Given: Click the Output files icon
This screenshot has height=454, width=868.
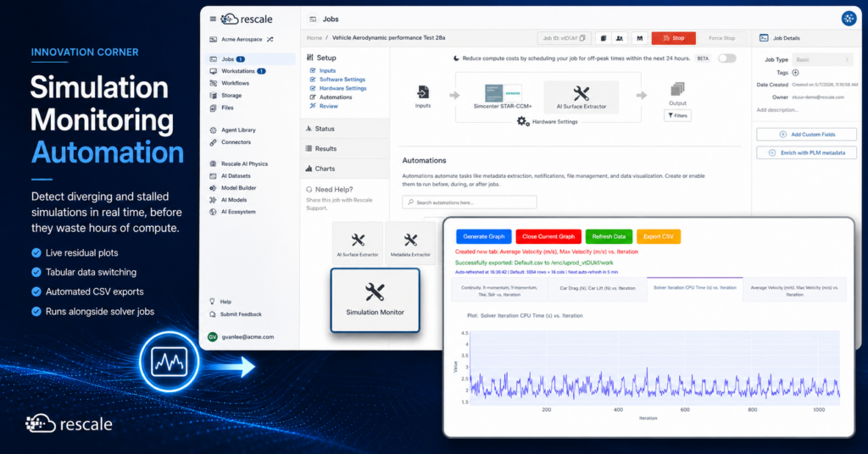Looking at the screenshot, I should coord(677,90).
